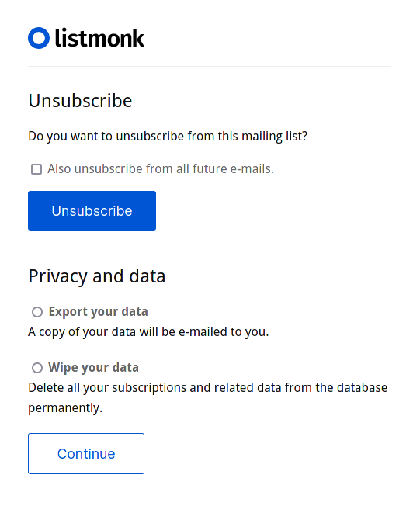
Task: Click the word 'e-mailed' in the export description
Action: [203, 331]
